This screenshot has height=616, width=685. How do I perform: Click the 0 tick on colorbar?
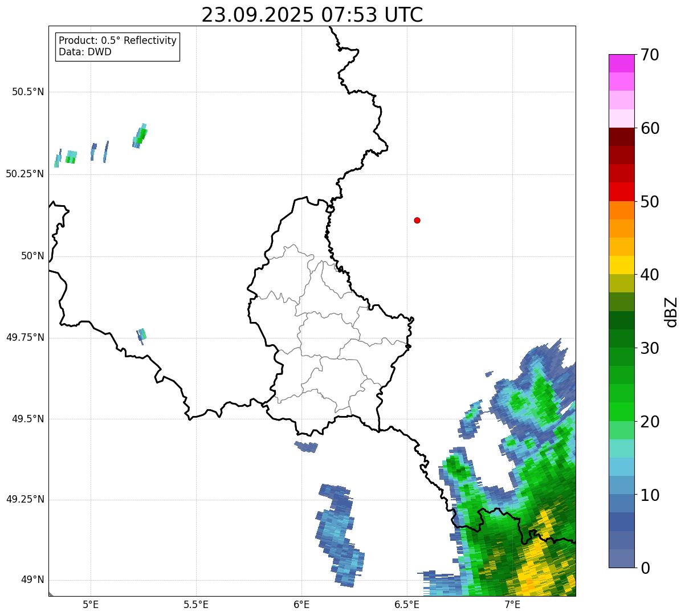coord(645,568)
